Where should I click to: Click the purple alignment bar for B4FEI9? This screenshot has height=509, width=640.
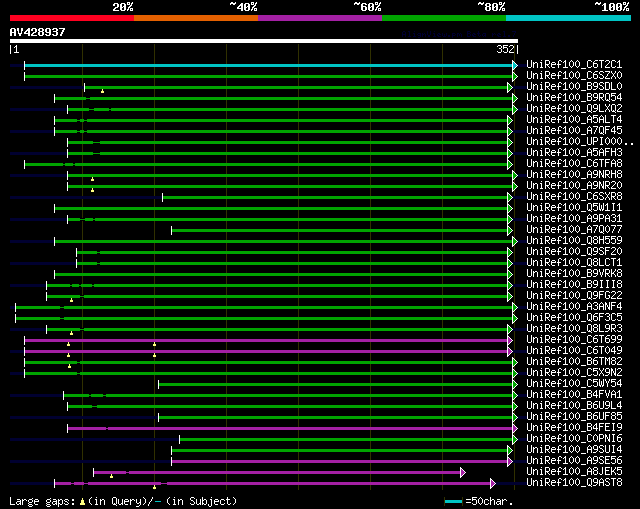(x=290, y=428)
